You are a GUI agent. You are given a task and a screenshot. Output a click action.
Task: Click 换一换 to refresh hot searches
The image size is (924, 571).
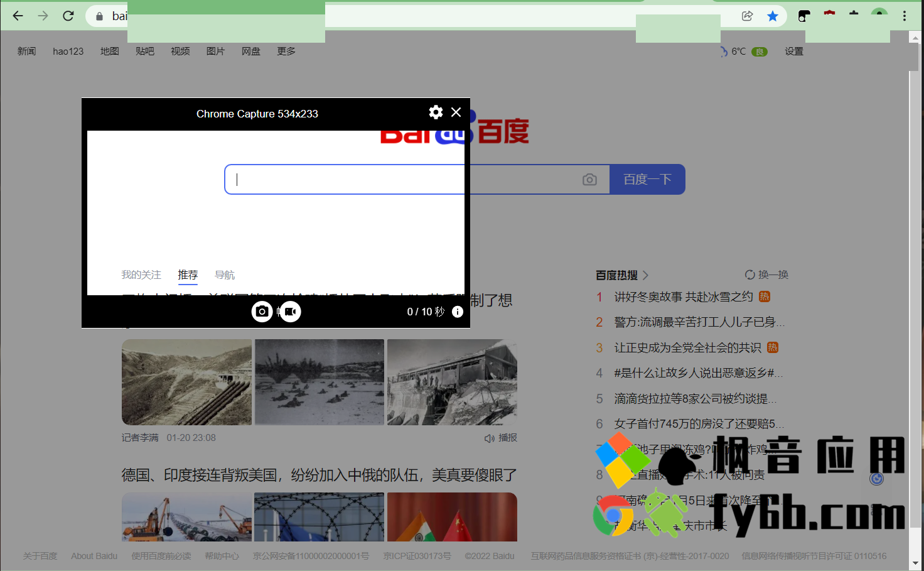pyautogui.click(x=766, y=275)
